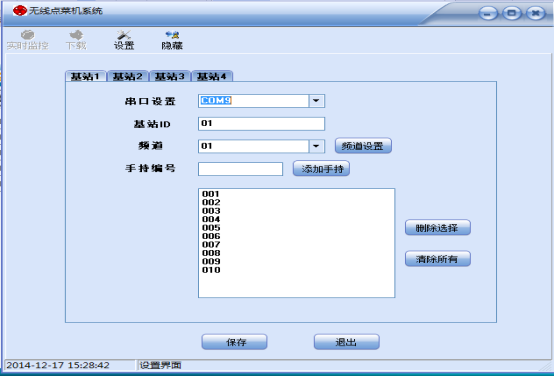
Task: Click the 频道设置 button
Action: tap(363, 146)
